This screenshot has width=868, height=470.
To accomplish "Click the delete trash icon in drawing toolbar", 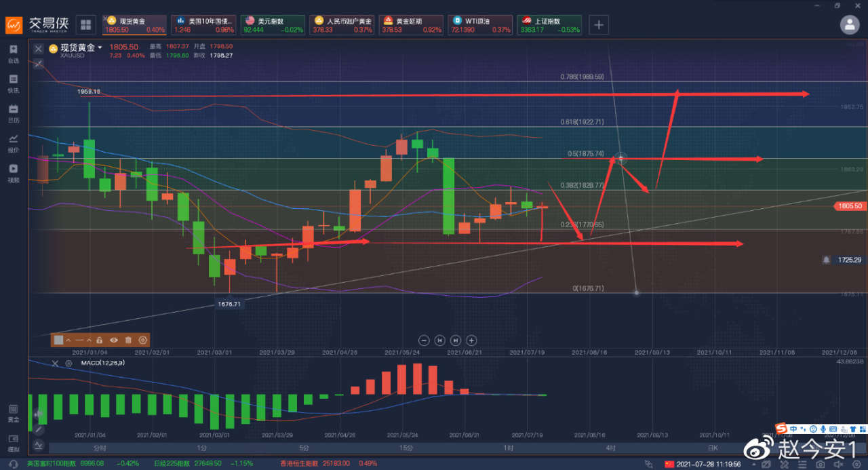I will point(128,340).
